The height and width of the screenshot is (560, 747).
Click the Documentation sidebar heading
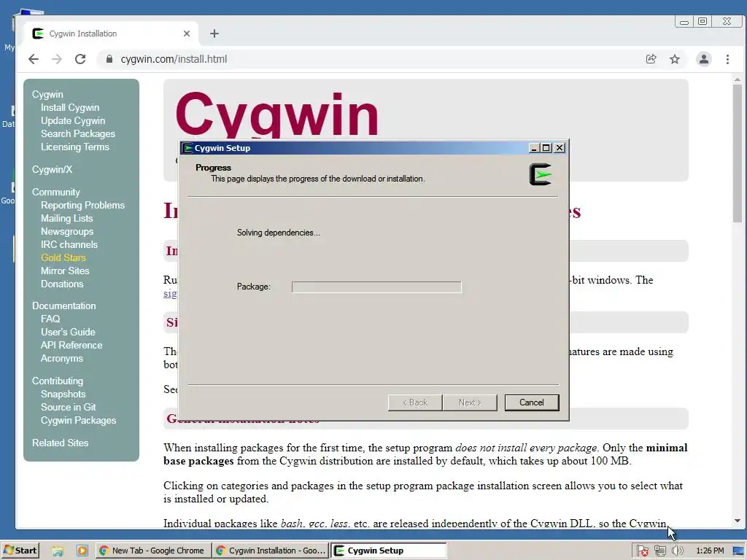pyautogui.click(x=64, y=306)
